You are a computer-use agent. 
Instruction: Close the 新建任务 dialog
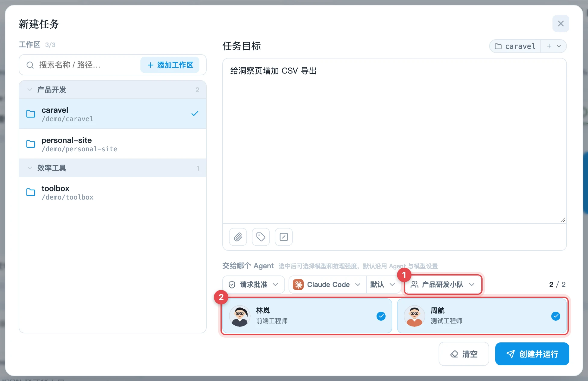(561, 24)
